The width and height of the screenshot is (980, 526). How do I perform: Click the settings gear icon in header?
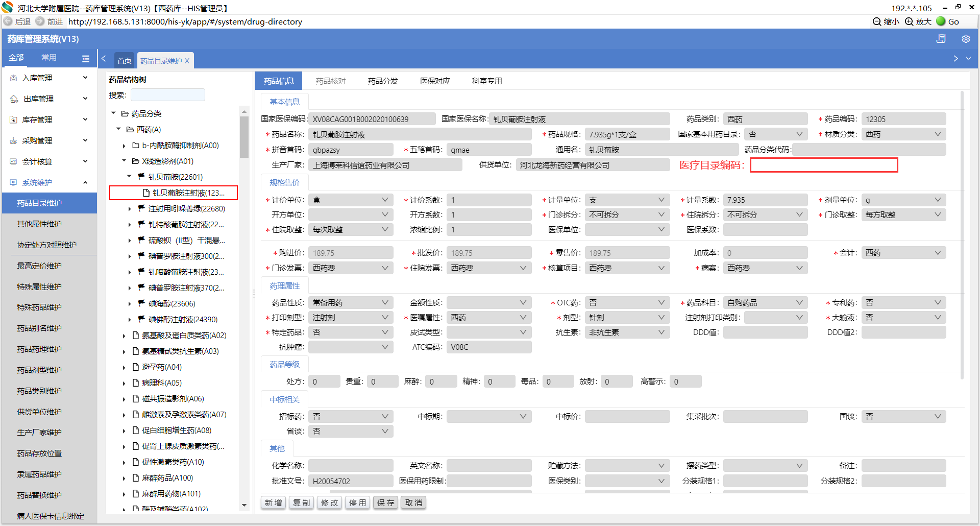[x=966, y=39]
